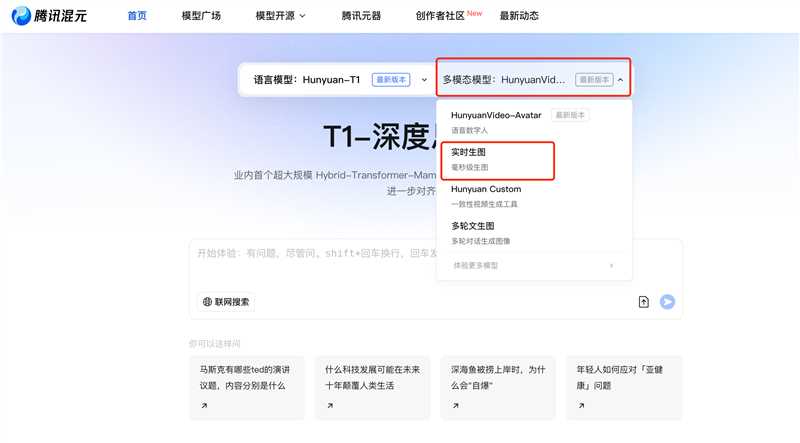800x443 pixels.
Task: Choose Hunyuan Custom model option
Action: (x=534, y=196)
